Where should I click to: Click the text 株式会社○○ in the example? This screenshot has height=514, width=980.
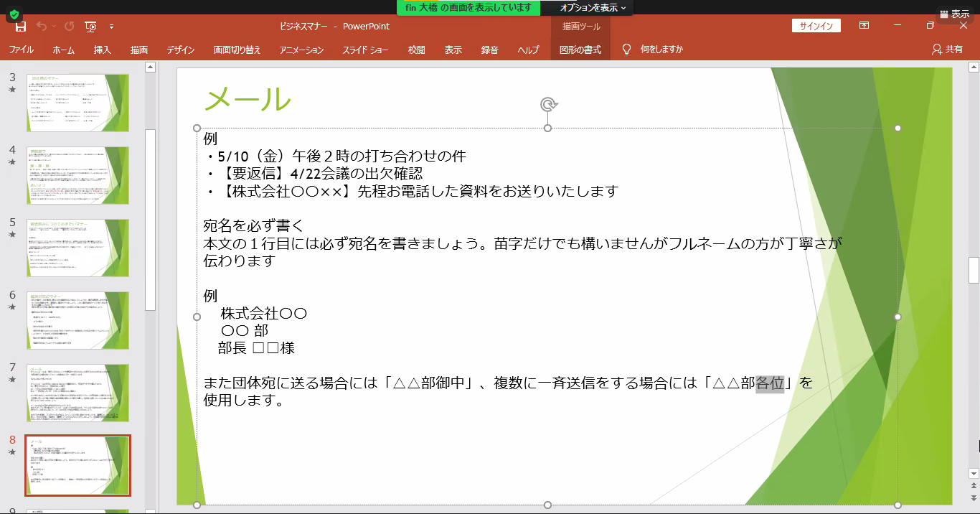coord(264,313)
